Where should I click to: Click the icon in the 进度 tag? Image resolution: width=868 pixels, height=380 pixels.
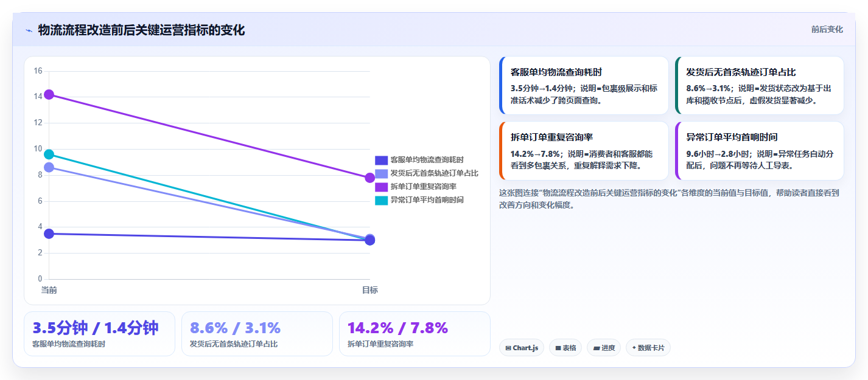pos(597,348)
